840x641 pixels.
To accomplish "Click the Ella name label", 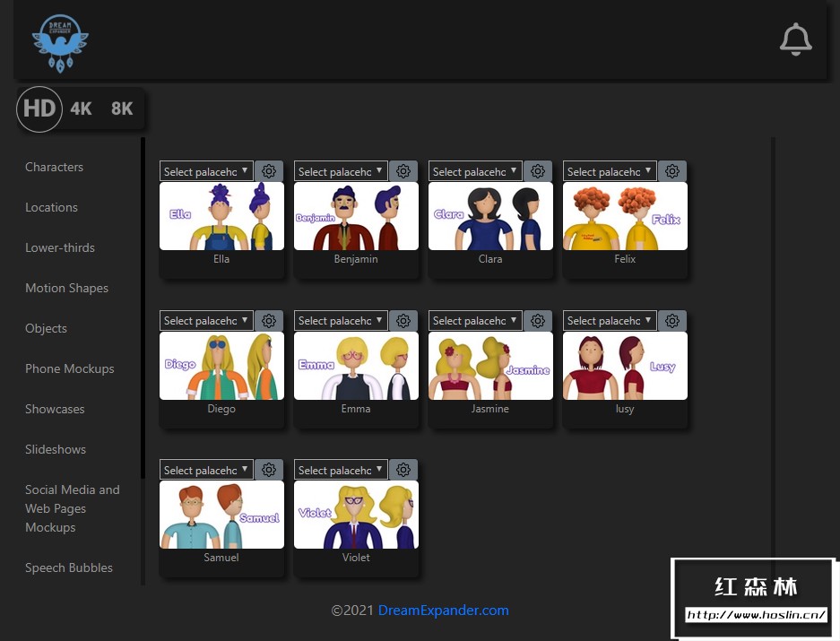I will click(x=221, y=259).
